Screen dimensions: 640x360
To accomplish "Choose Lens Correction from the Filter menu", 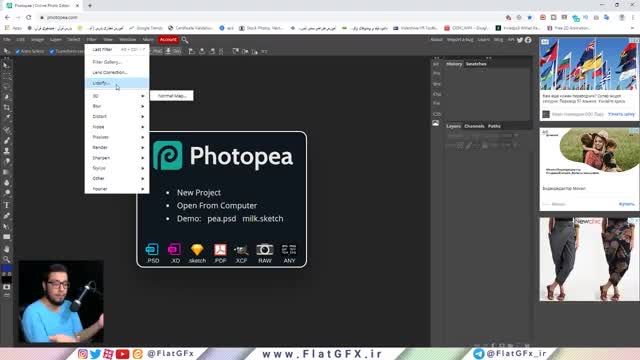I will click(117, 72).
